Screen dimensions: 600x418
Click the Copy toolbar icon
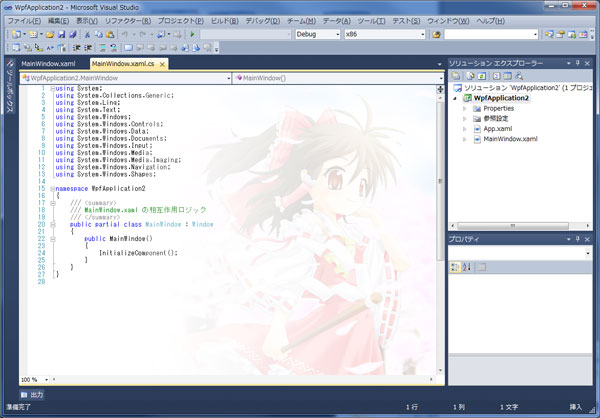click(x=98, y=34)
